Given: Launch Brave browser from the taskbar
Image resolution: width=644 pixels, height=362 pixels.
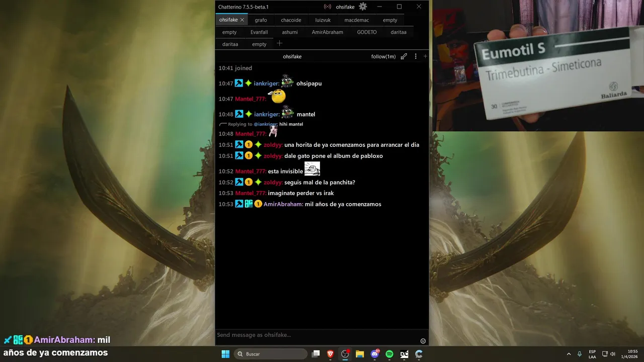Looking at the screenshot, I should click(331, 354).
